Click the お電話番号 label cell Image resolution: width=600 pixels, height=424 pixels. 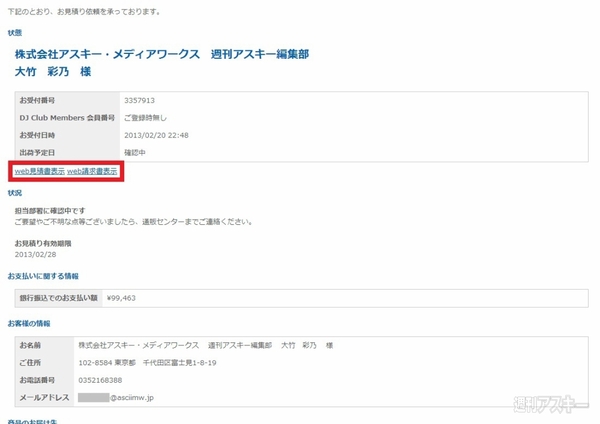44,380
